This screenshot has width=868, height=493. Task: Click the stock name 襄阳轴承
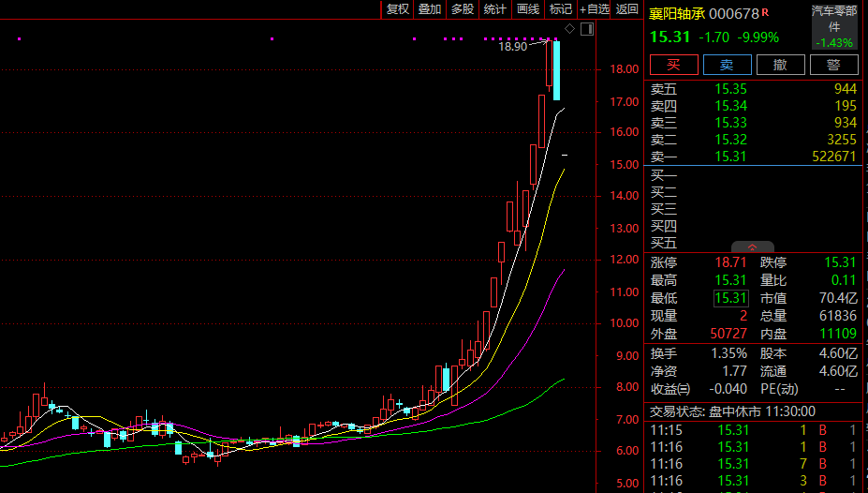coord(677,13)
